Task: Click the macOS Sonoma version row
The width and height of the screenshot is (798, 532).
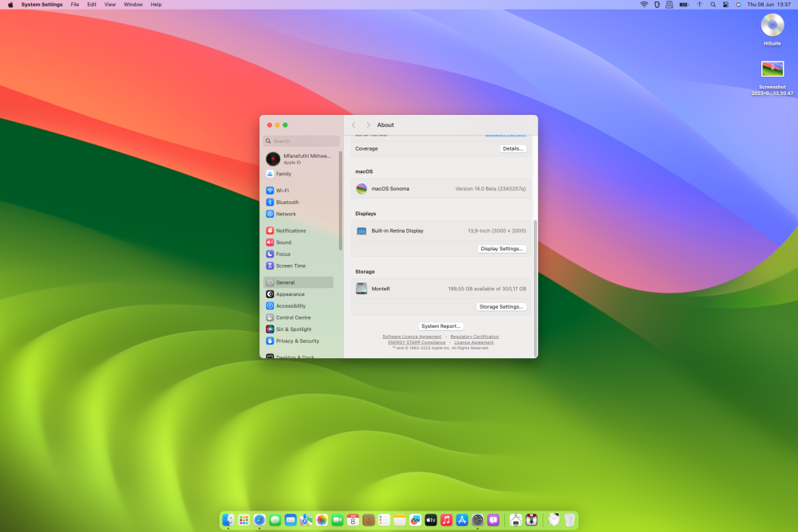Action: (x=440, y=189)
